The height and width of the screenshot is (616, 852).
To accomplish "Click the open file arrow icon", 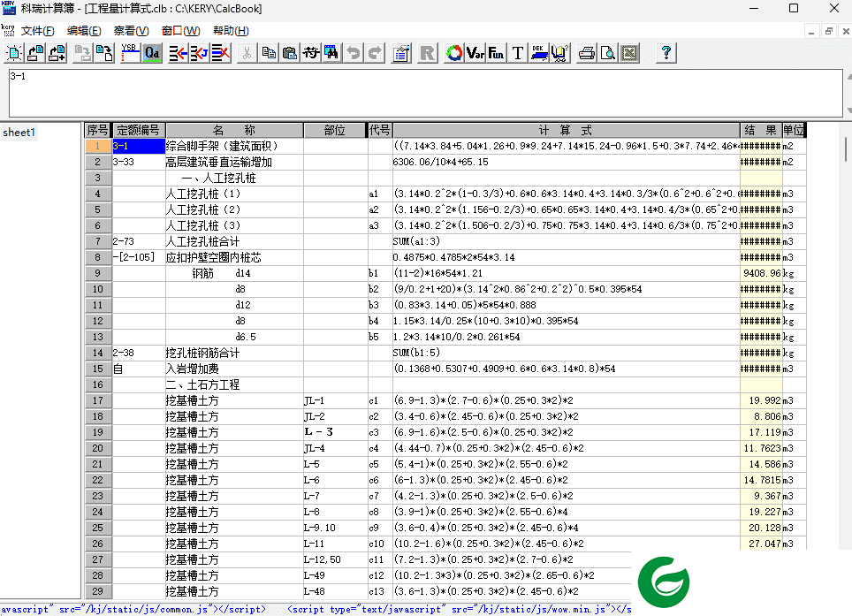I will tap(35, 53).
